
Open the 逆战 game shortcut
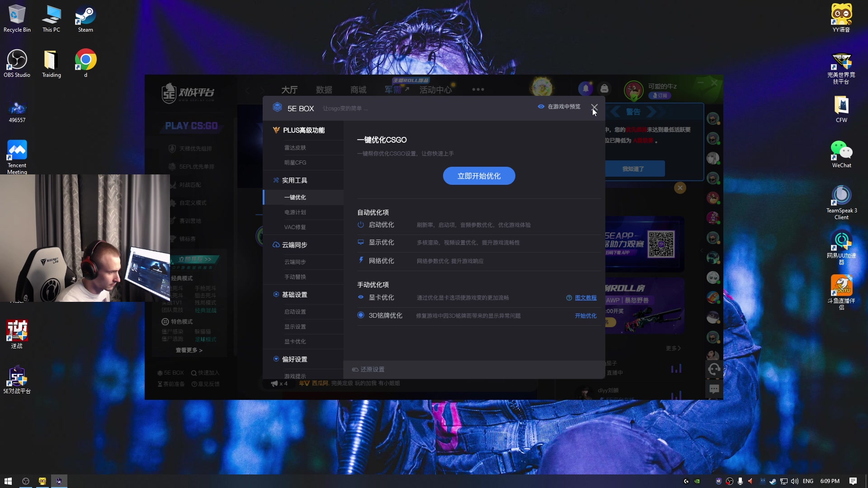coord(17,334)
